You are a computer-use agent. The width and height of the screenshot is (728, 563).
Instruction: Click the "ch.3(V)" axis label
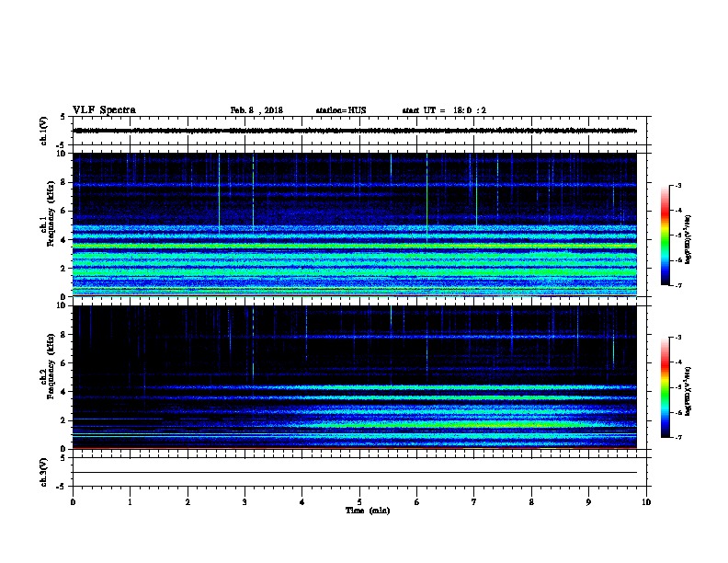pos(43,472)
